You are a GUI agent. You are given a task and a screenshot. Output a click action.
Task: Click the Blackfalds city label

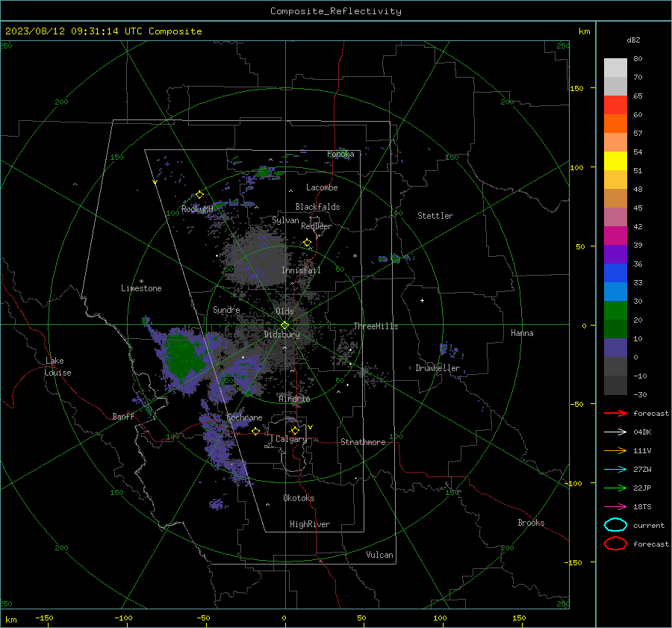(317, 207)
